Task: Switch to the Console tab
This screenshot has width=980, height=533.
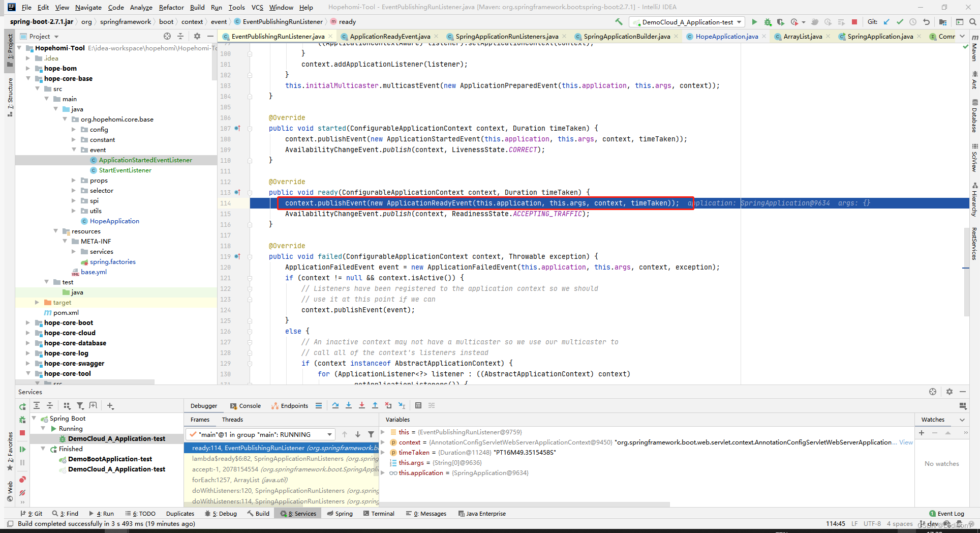Action: click(246, 405)
